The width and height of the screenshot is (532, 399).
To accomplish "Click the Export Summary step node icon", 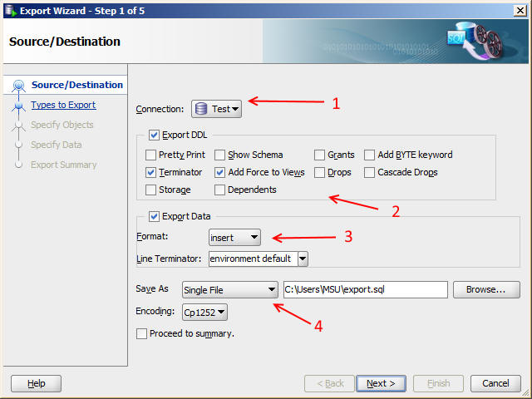I will point(18,165).
